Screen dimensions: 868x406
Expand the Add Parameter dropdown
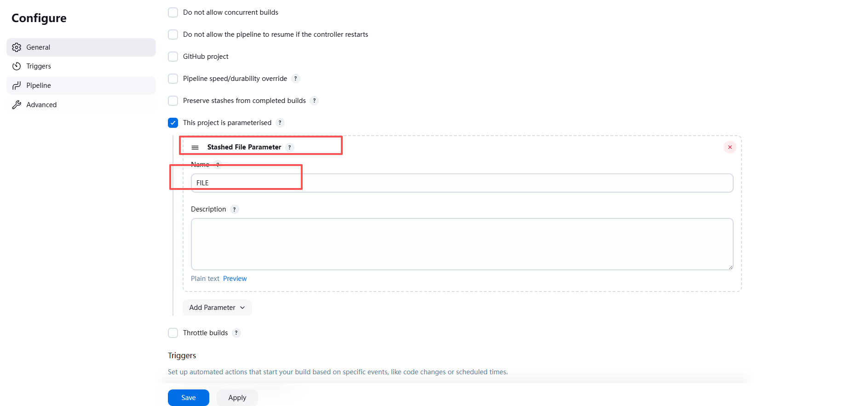[217, 308]
